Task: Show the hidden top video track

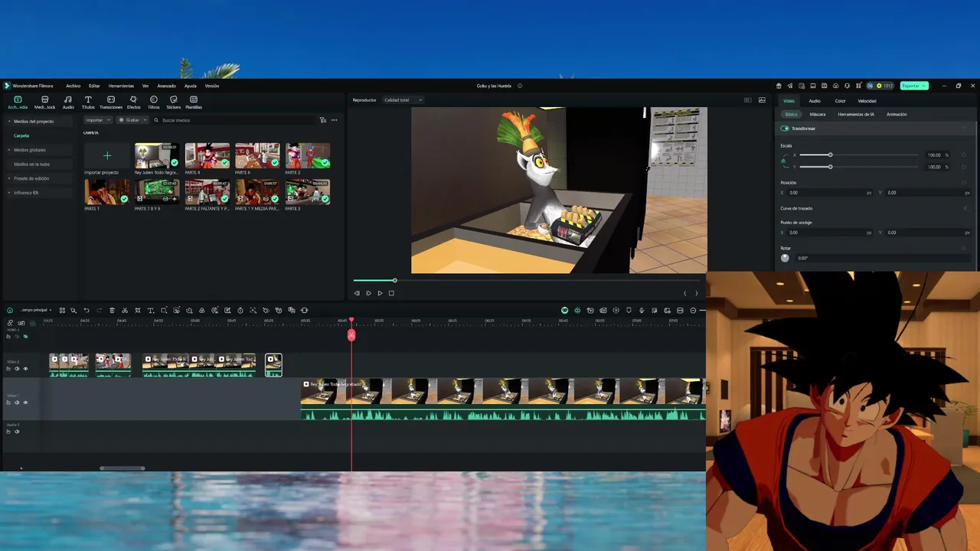Action: click(x=25, y=337)
